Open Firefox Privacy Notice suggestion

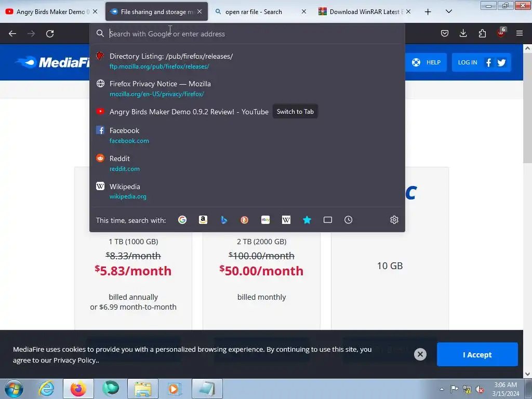[x=247, y=88]
